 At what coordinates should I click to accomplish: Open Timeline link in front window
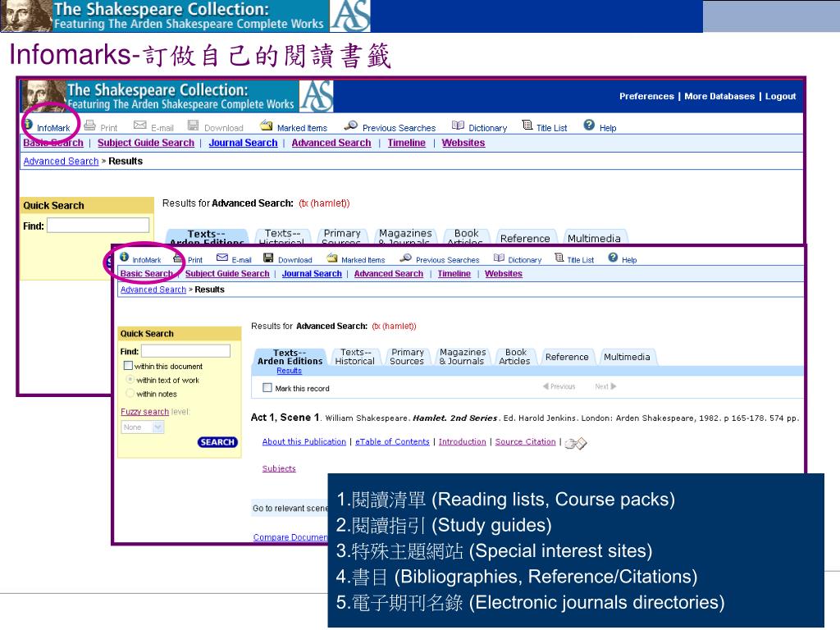(454, 273)
